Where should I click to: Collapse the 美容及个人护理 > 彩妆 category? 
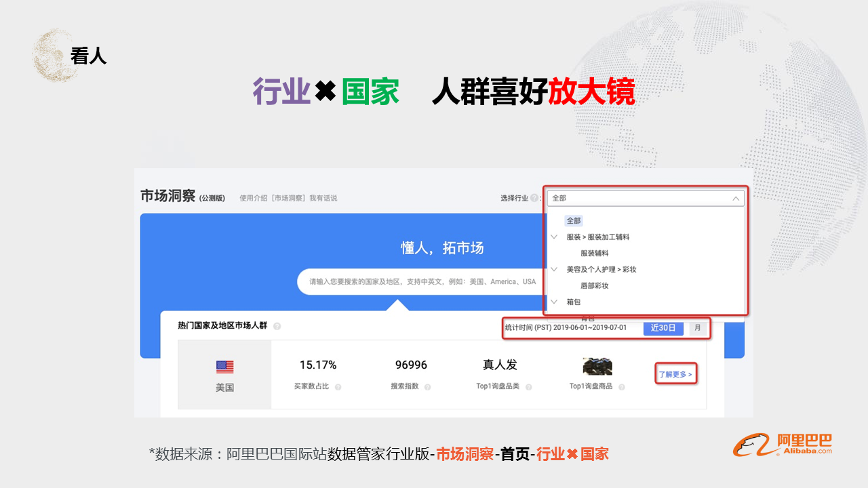554,269
